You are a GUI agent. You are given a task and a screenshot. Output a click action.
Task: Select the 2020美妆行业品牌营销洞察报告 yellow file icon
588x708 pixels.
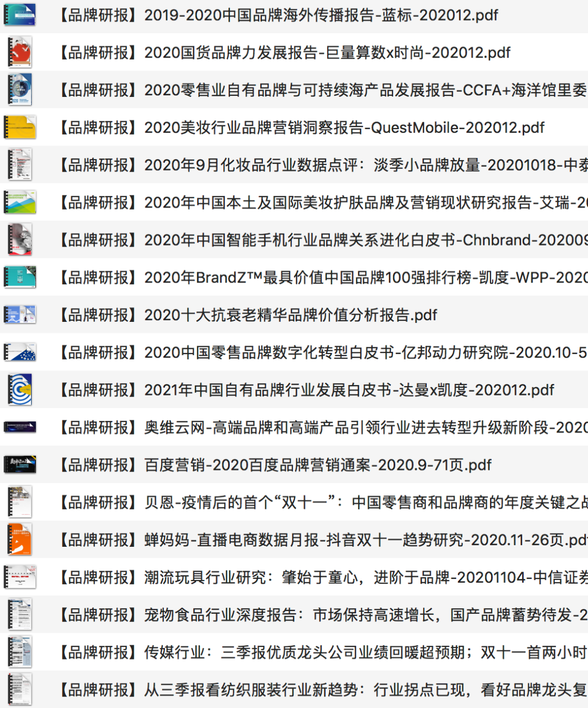(20, 127)
